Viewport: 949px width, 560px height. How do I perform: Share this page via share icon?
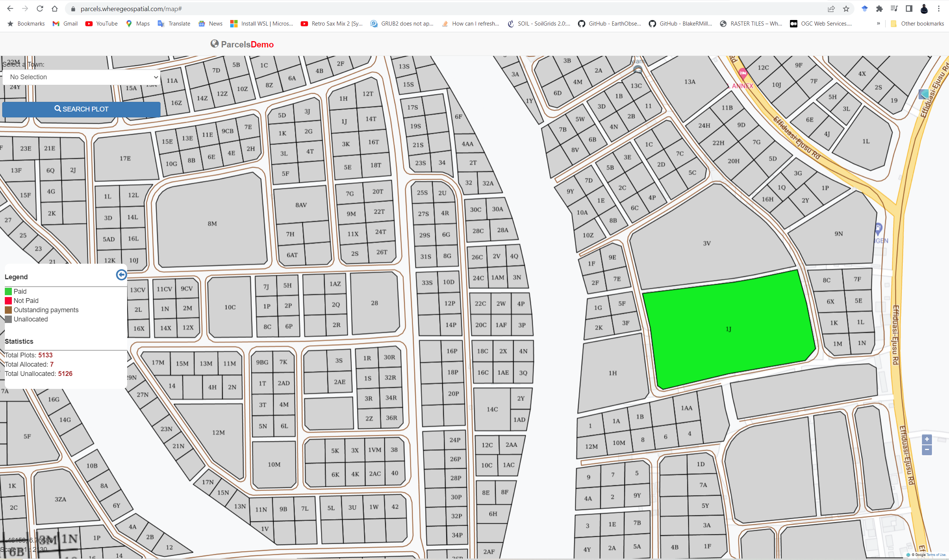831,9
